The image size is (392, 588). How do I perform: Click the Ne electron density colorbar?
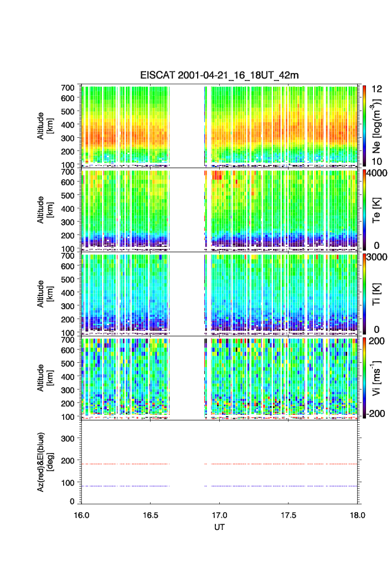click(364, 126)
